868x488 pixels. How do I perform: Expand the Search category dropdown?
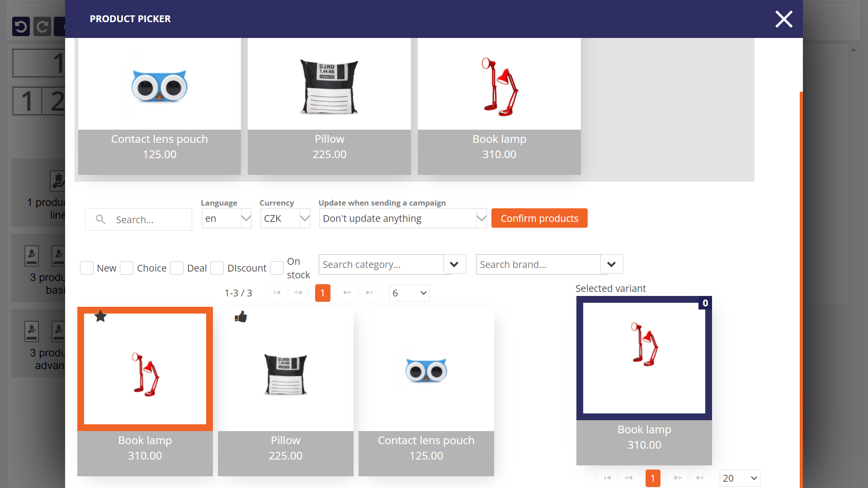click(x=454, y=264)
